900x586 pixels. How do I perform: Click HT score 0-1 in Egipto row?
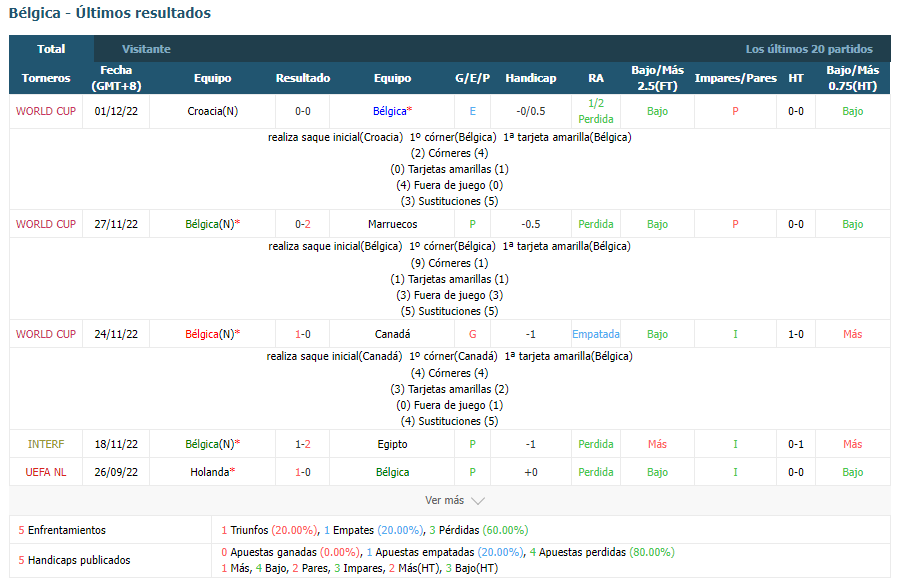click(796, 444)
